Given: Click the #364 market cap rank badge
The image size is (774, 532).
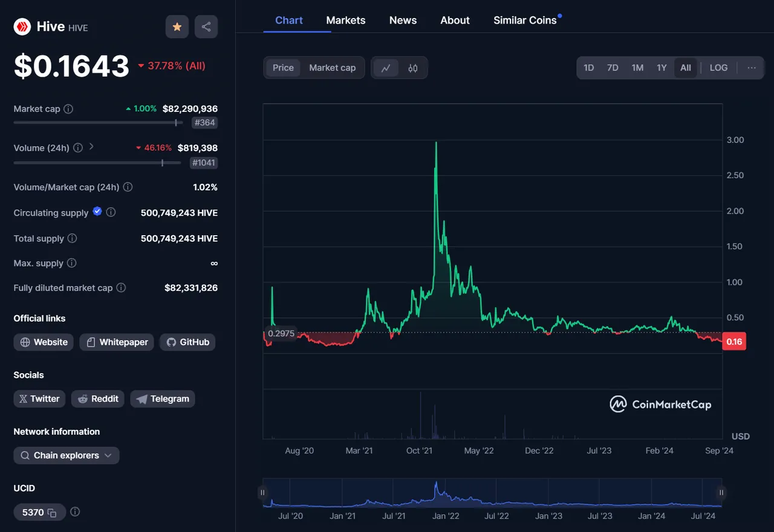Looking at the screenshot, I should 204,123.
